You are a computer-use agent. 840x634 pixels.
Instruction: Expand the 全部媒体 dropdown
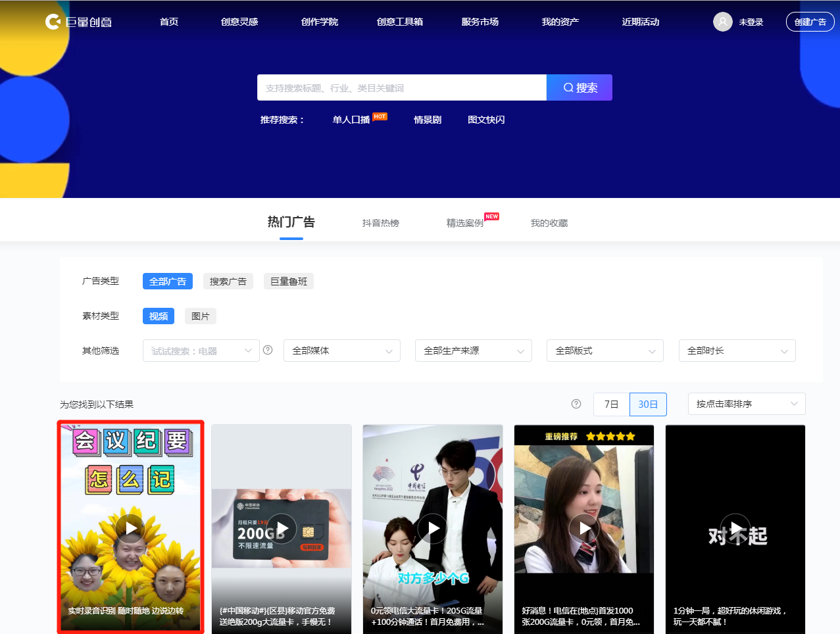click(342, 351)
